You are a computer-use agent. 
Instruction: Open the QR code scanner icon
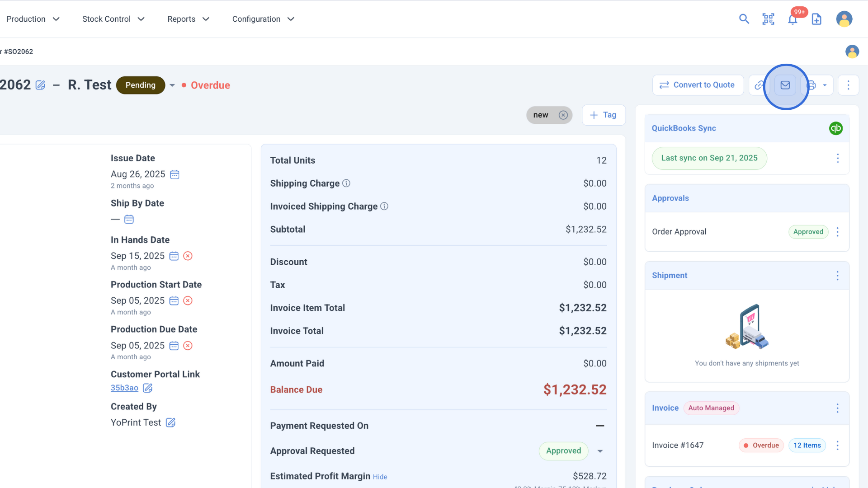(x=768, y=19)
